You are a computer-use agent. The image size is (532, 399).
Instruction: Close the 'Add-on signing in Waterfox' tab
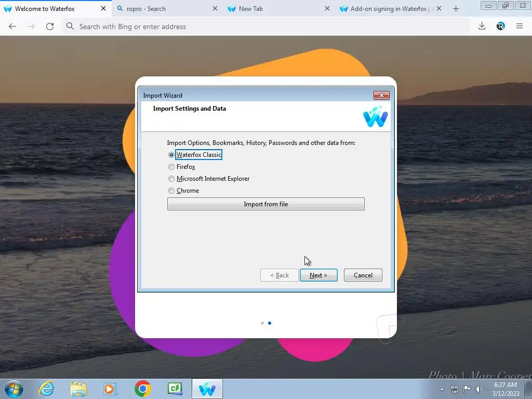(x=438, y=8)
